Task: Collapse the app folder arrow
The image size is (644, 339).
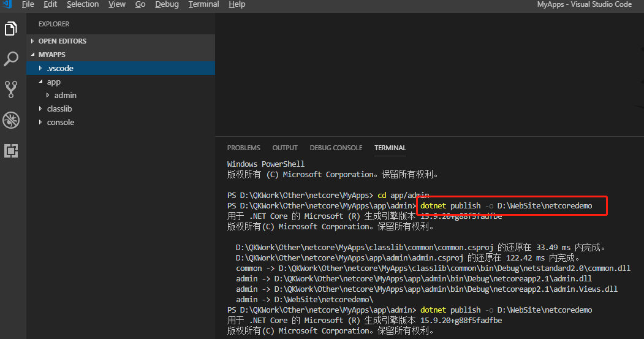Action: click(40, 82)
